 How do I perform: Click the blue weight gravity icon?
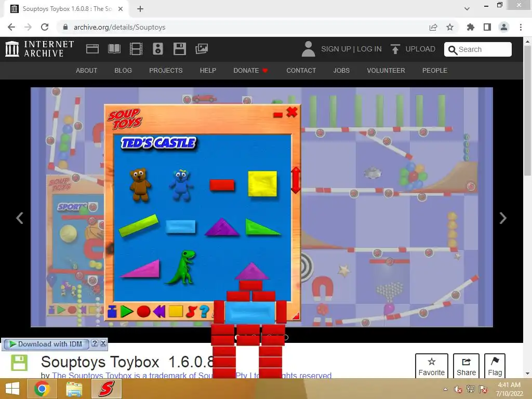112,312
